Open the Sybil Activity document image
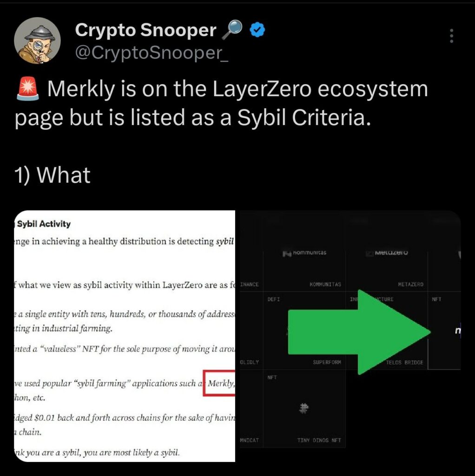The height and width of the screenshot is (476, 475). (x=125, y=336)
